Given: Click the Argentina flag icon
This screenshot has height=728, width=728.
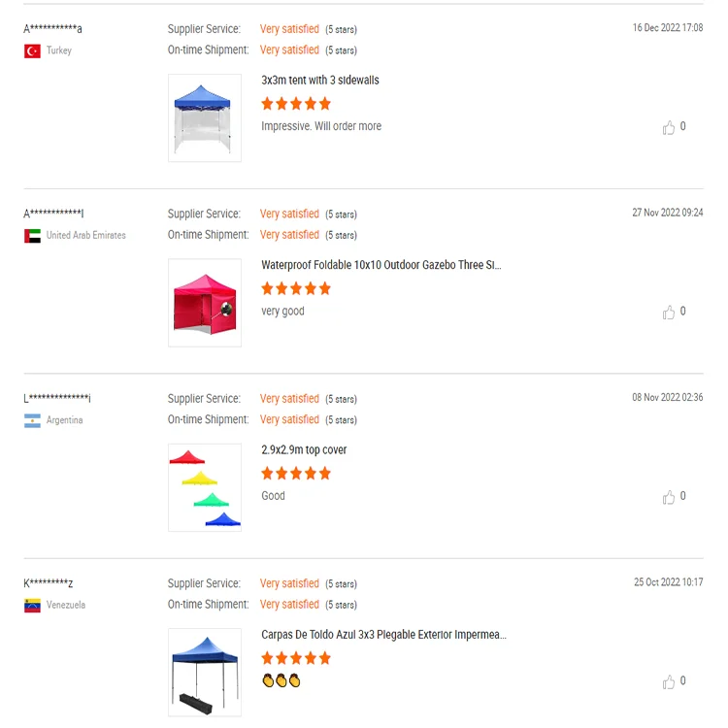Looking at the screenshot, I should [x=32, y=420].
